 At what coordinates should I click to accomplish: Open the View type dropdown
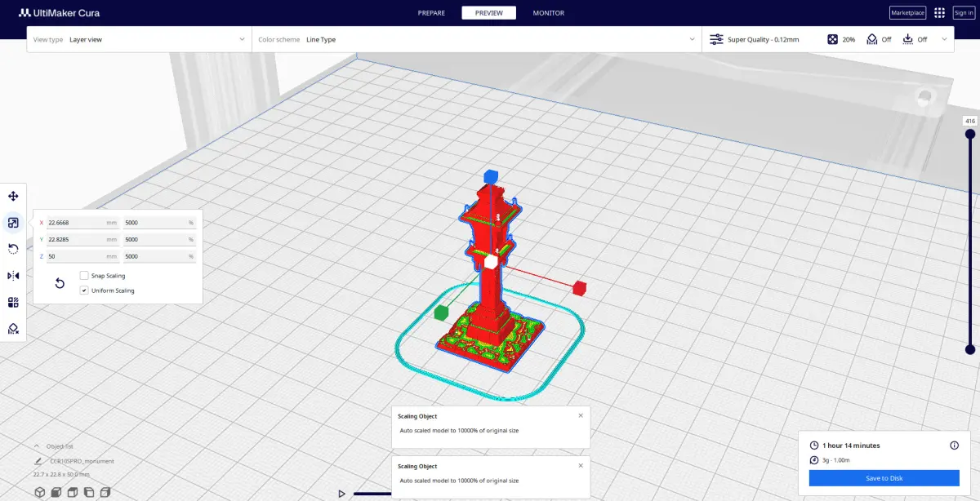click(x=139, y=39)
